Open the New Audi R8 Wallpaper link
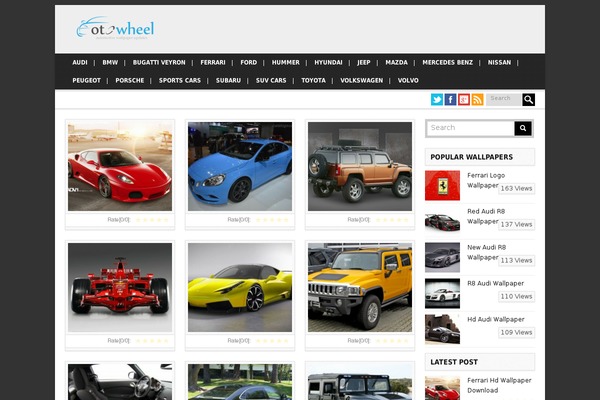 click(x=486, y=252)
